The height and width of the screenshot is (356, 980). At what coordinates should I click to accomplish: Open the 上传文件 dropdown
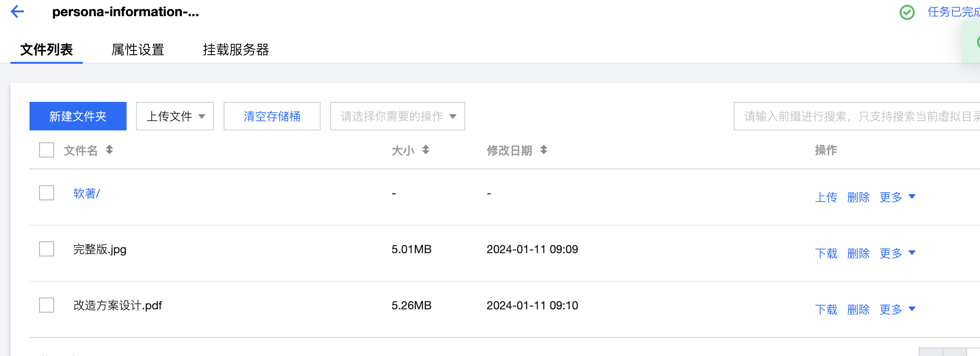[175, 116]
